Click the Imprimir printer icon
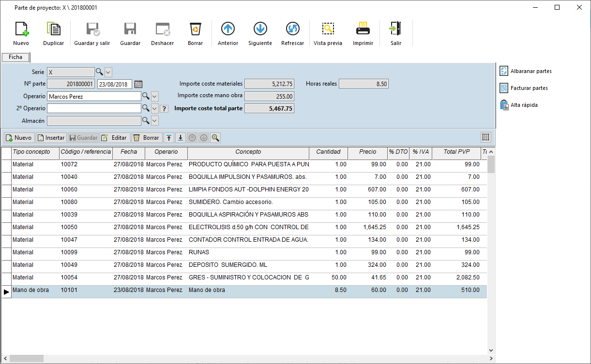Screen dimensions: 591x364 pos(363,29)
